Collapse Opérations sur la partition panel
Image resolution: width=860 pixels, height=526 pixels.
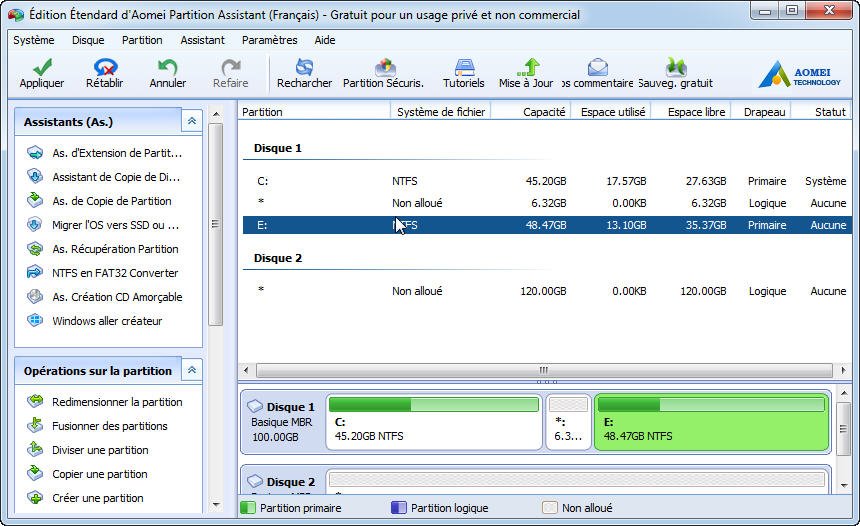click(x=192, y=370)
